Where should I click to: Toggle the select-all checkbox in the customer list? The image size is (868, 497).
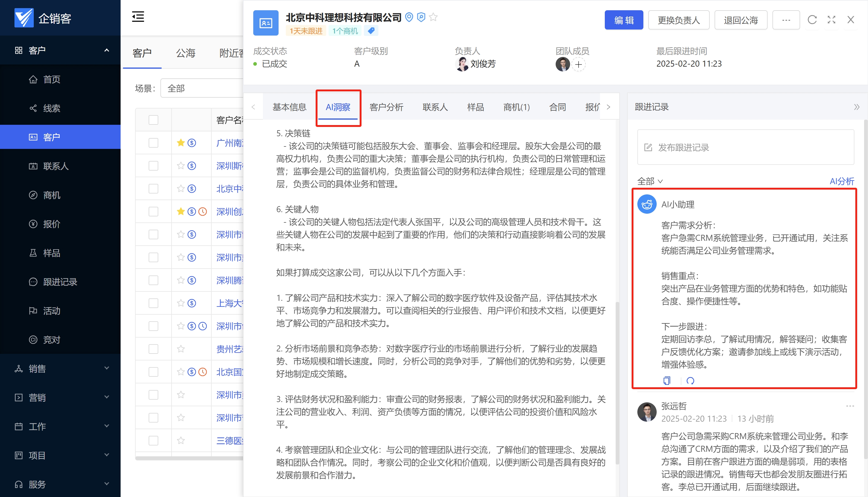pos(153,120)
